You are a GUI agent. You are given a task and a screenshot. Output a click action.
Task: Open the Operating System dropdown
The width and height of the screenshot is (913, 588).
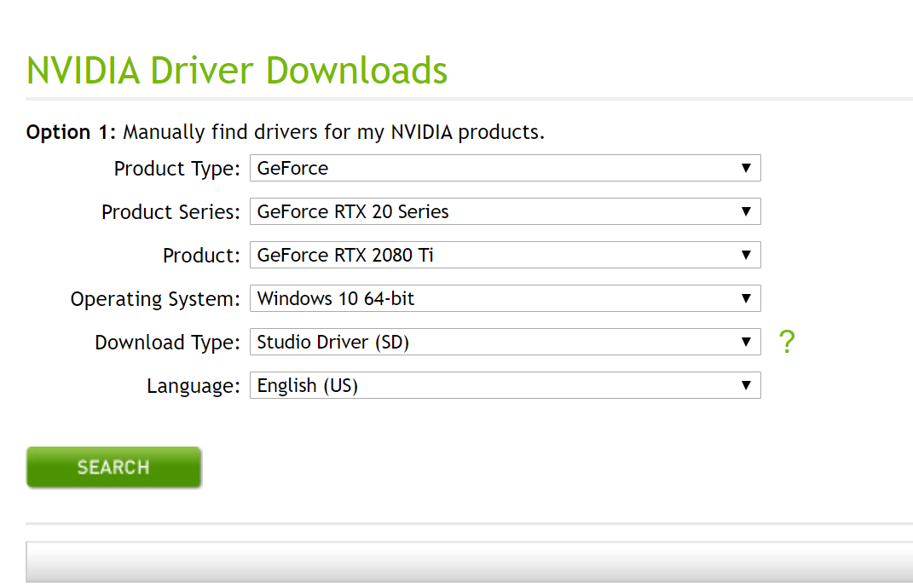(x=505, y=298)
